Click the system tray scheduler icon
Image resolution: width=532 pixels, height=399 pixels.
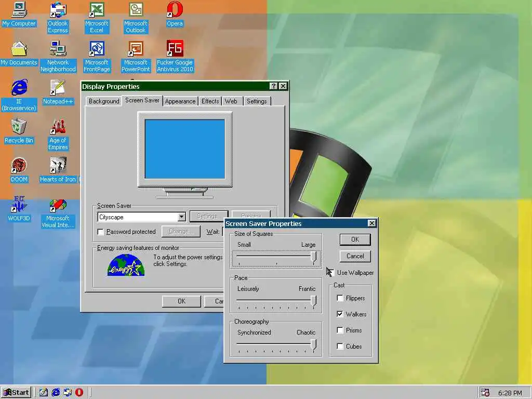pyautogui.click(x=485, y=393)
